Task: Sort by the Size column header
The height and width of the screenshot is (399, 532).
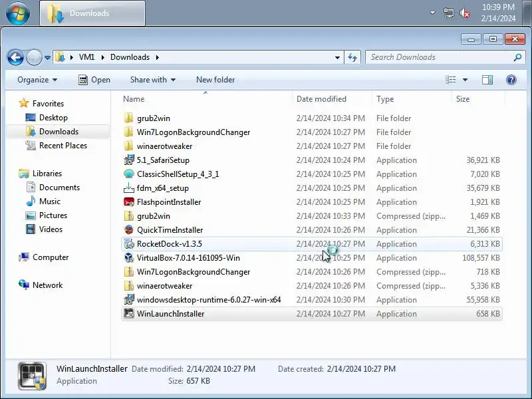Action: point(478,98)
